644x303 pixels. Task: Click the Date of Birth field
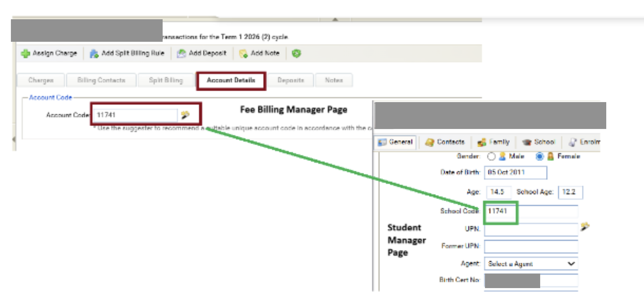click(x=515, y=172)
